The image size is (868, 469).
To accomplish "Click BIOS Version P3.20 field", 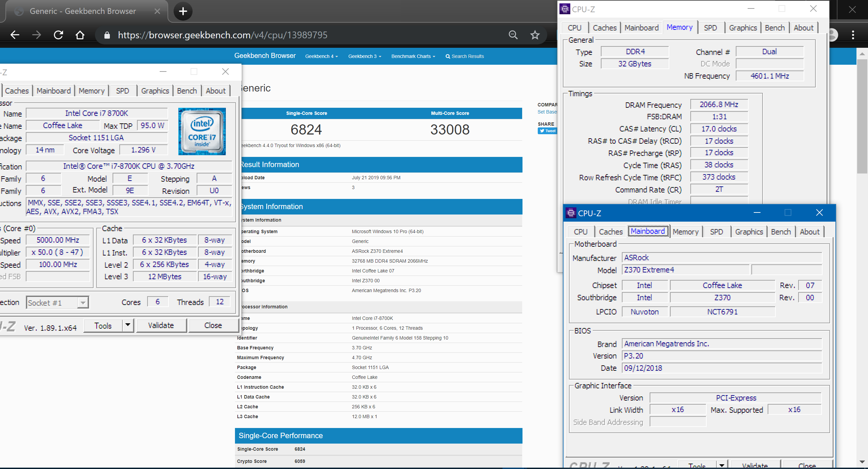I will pyautogui.click(x=722, y=356).
